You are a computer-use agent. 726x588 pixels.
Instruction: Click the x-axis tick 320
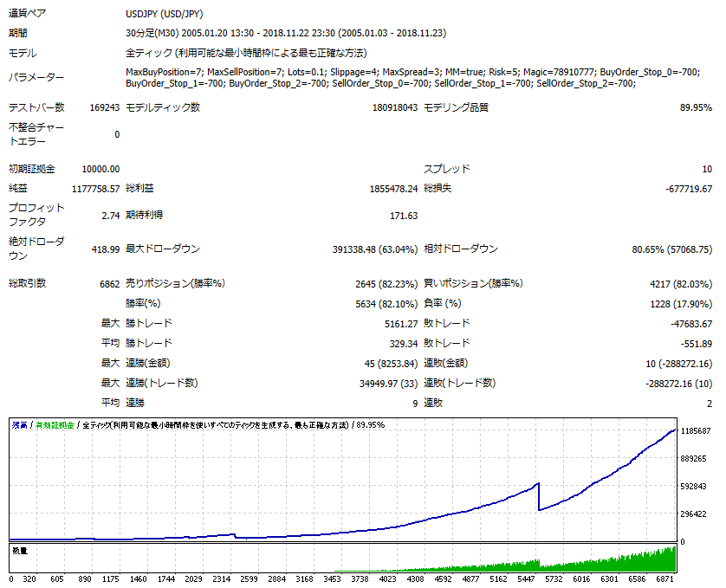(x=29, y=579)
